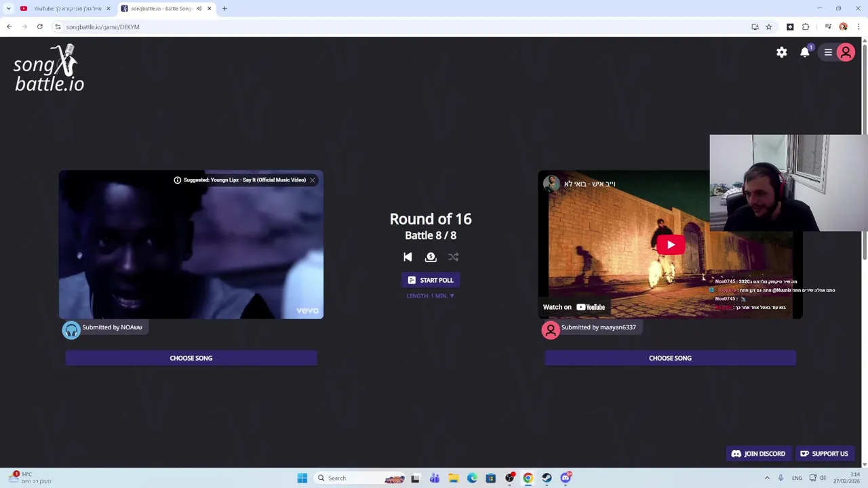Click the shuffle icon
The width and height of the screenshot is (868, 488).
coord(454,257)
